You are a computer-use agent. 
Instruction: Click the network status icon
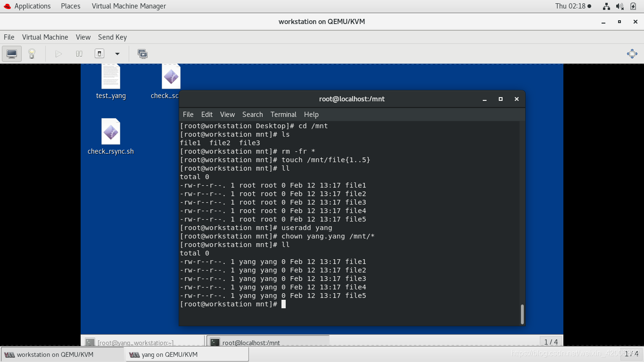pyautogui.click(x=606, y=6)
